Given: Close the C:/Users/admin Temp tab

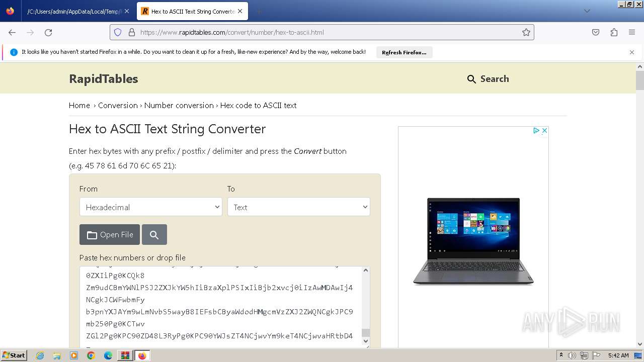Looking at the screenshot, I should pyautogui.click(x=127, y=11).
